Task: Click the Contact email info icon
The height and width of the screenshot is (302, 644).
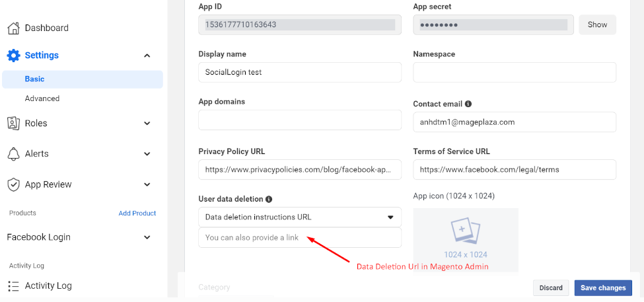Action: pos(468,104)
